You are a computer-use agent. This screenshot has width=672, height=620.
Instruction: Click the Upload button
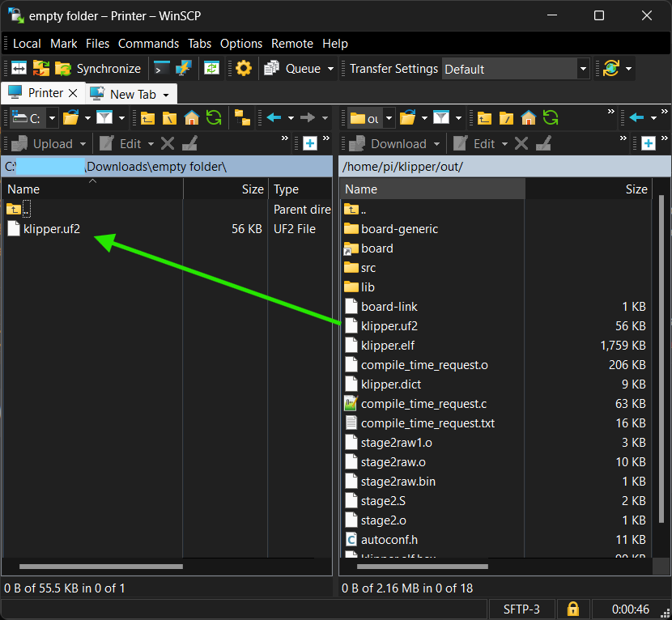pos(42,143)
